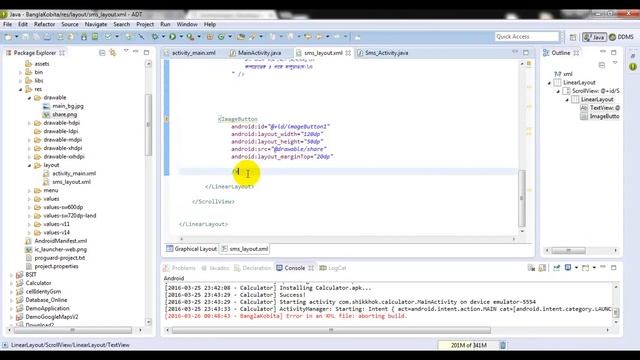The image size is (640, 360).
Task: Select ImageButton node in Outline
Action: coord(604,117)
